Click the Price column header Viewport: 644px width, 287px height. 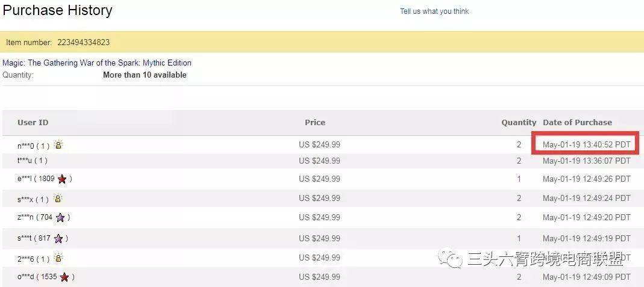(x=314, y=122)
